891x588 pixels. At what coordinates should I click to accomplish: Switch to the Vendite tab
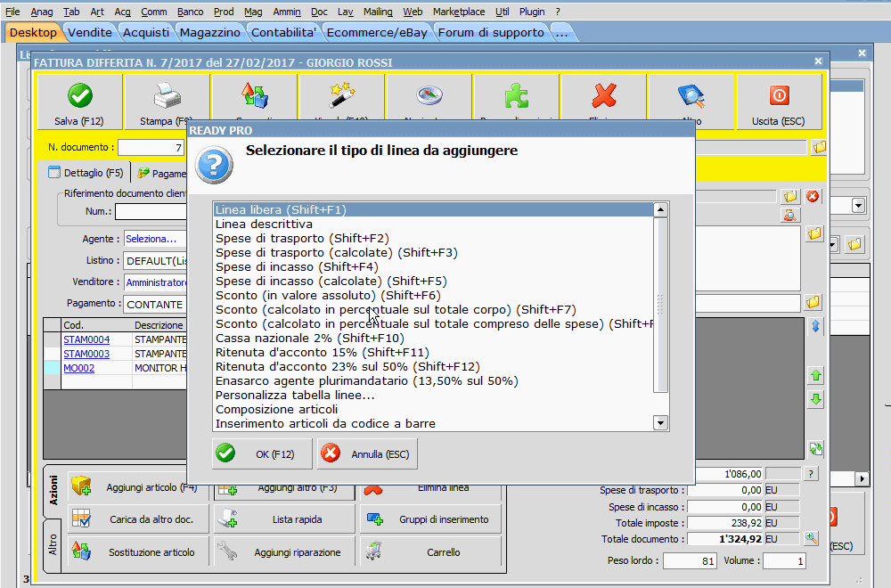(90, 32)
